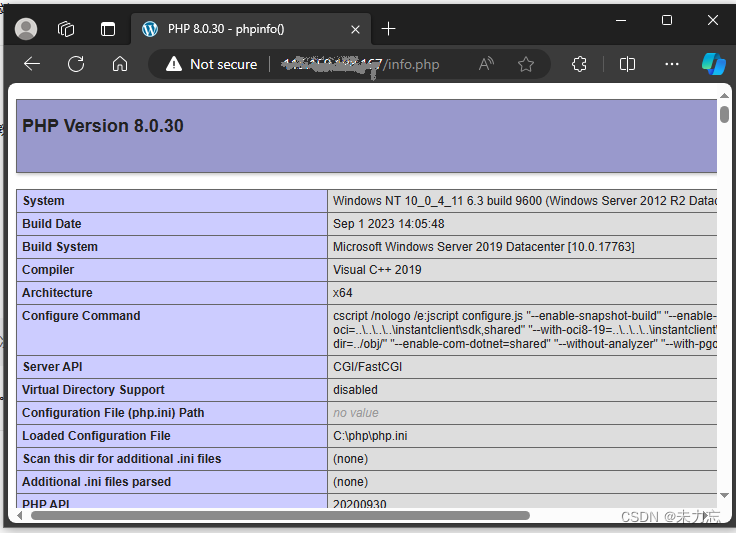Maximize the browser window

pyautogui.click(x=667, y=20)
